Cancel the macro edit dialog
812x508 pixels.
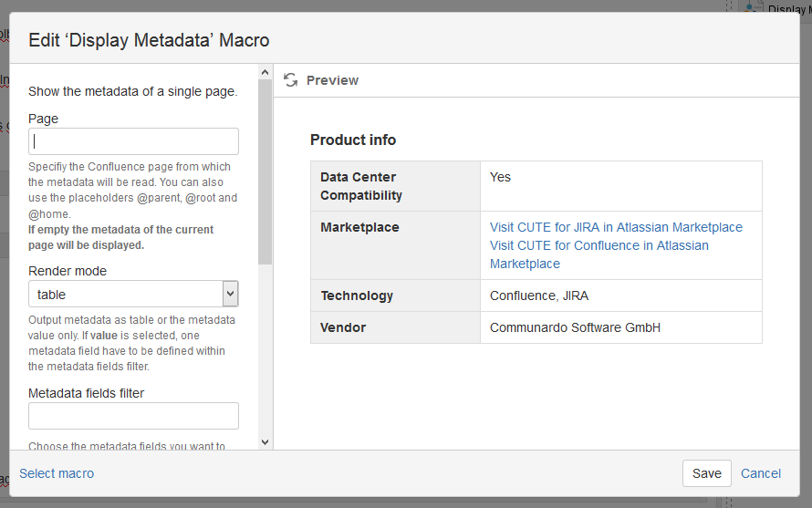pyautogui.click(x=760, y=473)
